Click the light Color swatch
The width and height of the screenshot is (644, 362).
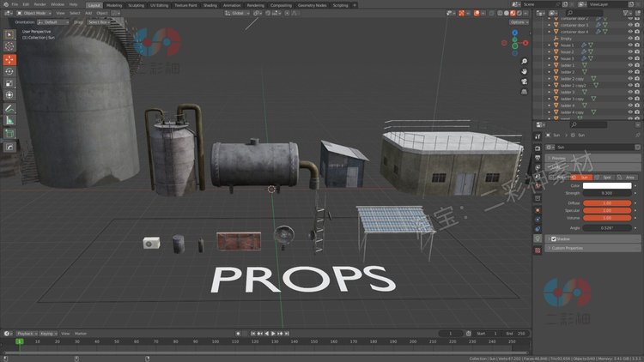coord(608,185)
